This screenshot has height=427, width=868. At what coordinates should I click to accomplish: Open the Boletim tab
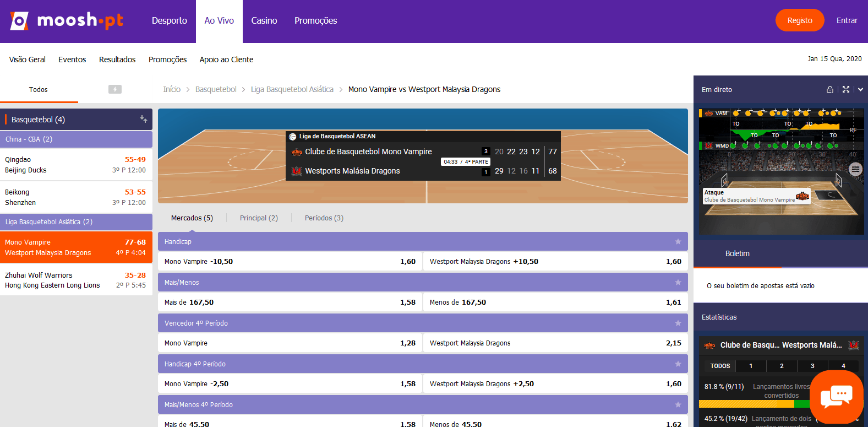tap(738, 253)
